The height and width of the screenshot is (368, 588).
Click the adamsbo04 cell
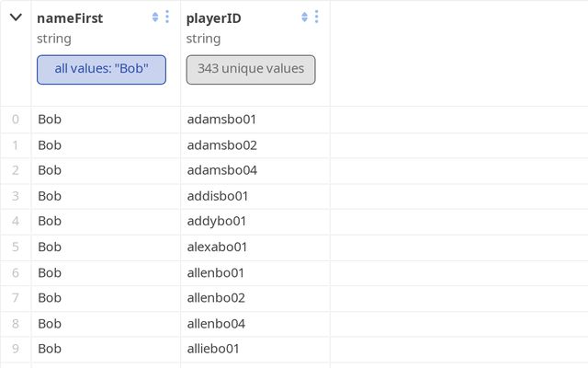[x=221, y=170]
